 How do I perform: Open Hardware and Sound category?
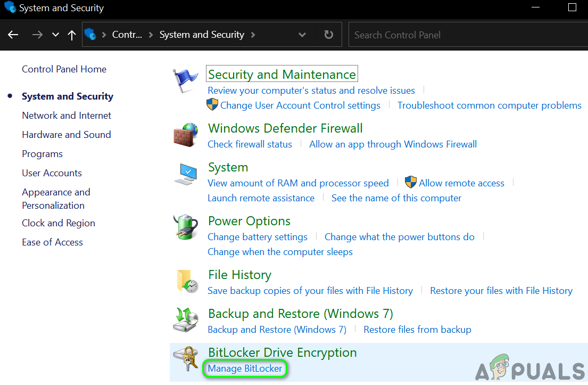point(67,135)
